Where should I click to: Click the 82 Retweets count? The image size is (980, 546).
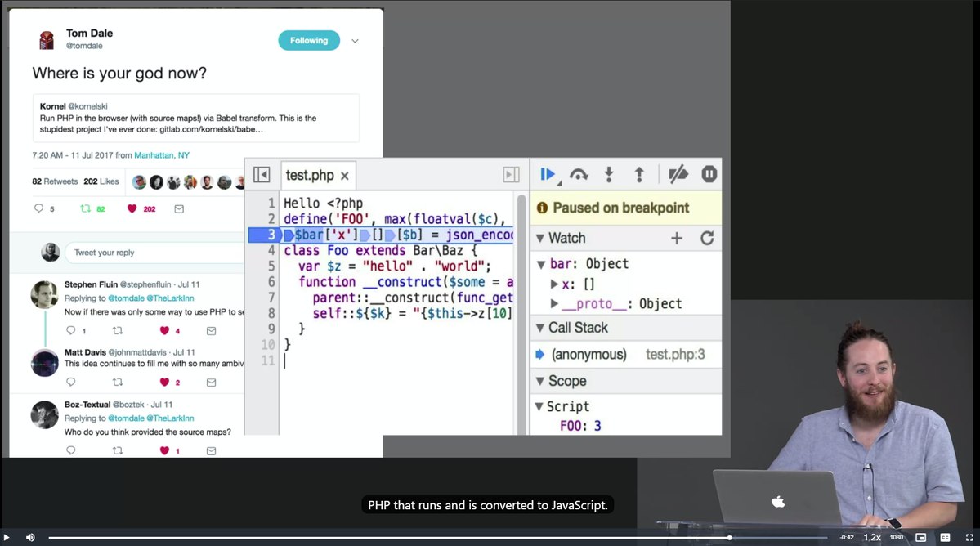click(x=55, y=181)
